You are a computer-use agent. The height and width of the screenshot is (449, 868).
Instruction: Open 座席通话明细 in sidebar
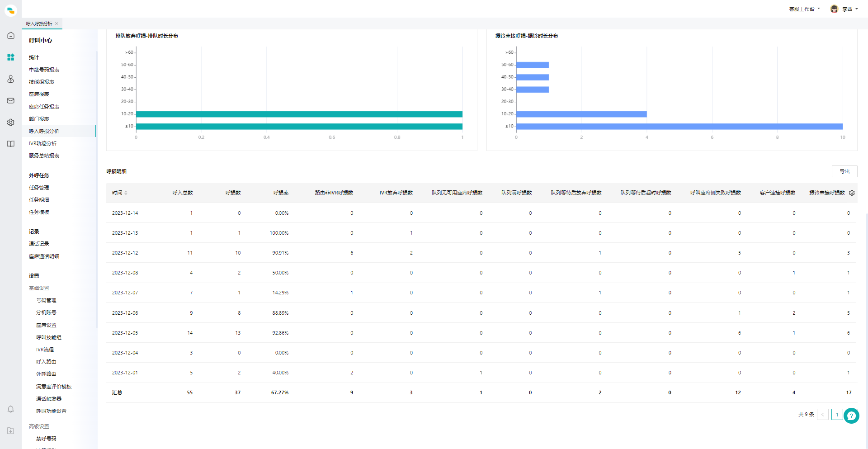44,256
